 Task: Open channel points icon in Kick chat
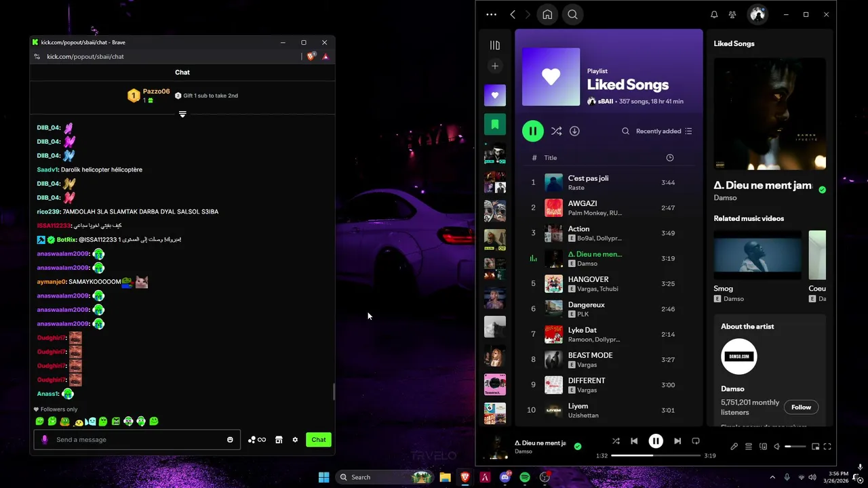[x=256, y=440]
